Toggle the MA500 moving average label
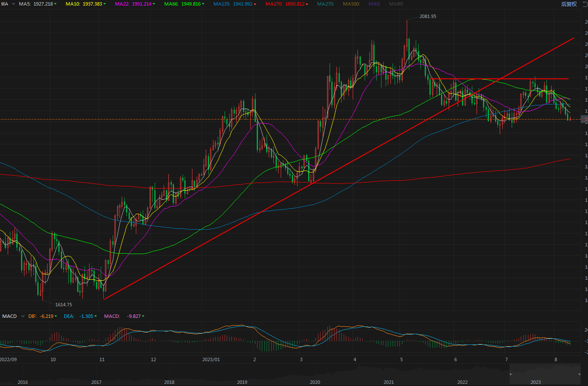Image resolution: width=588 pixels, height=386 pixels. pyautogui.click(x=351, y=4)
